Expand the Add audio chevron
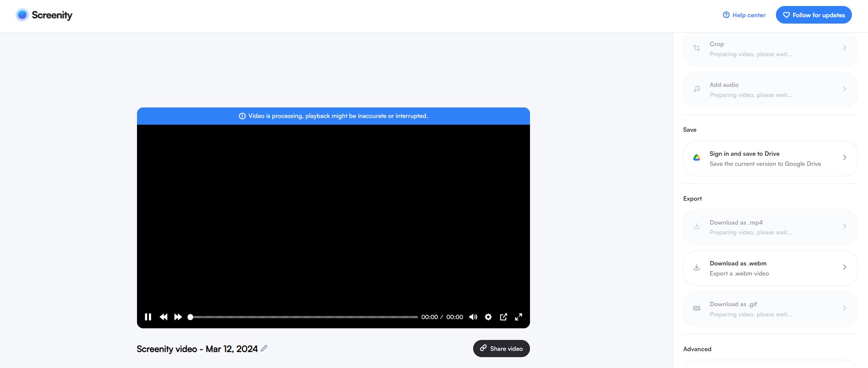Screen dimensions: 868x368 click(844, 89)
